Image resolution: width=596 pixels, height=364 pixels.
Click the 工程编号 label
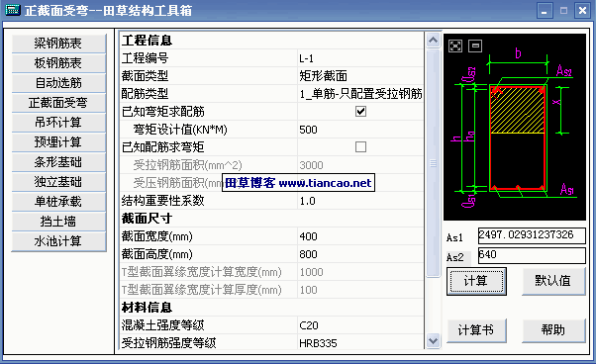tap(145, 58)
